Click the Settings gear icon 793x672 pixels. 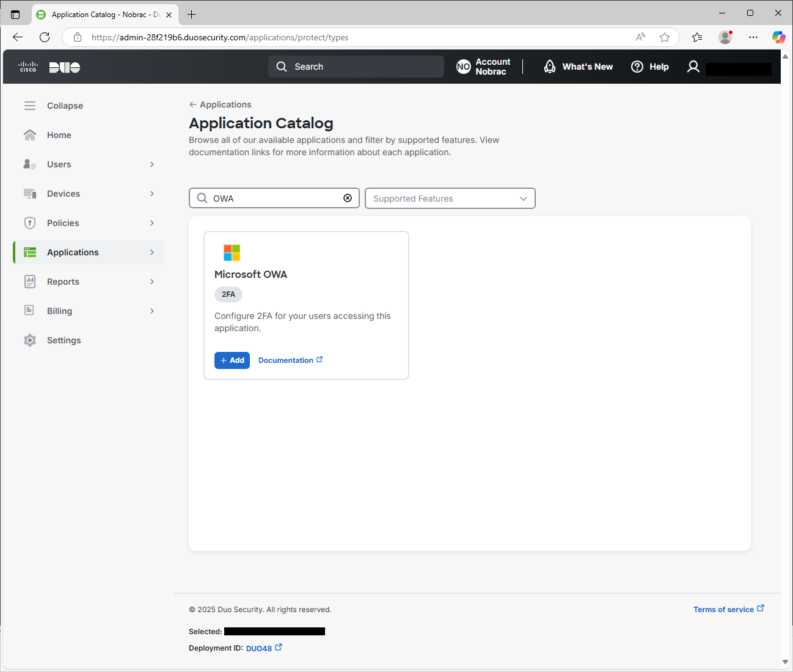[30, 340]
